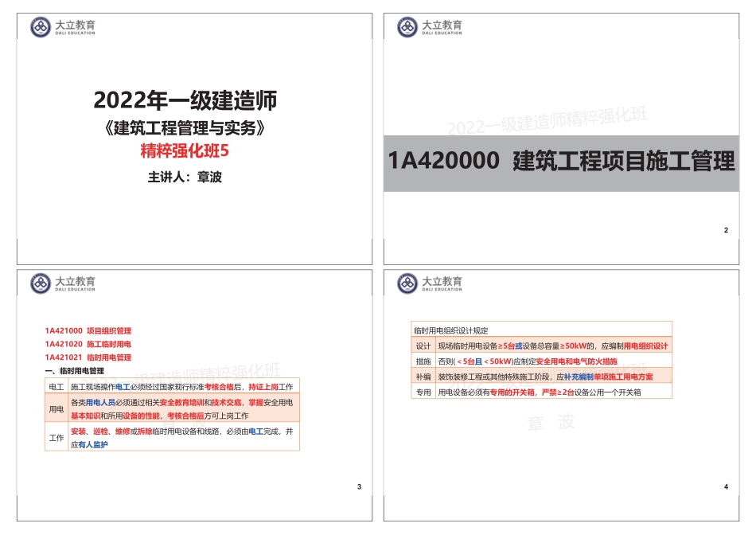Viewport: 756px width, 535px height.
Task: Click the title 2022年一级建造师
Action: (185, 101)
